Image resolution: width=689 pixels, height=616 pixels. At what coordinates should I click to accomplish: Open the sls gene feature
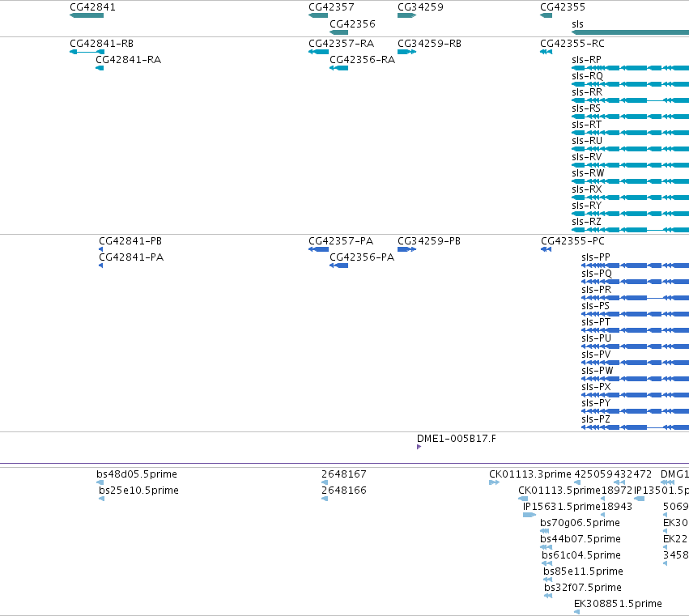(630, 32)
